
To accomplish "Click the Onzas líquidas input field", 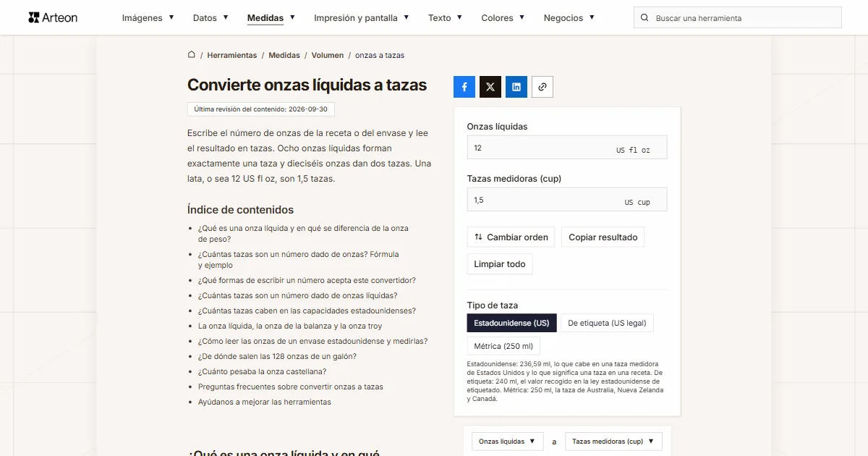I will (x=567, y=148).
